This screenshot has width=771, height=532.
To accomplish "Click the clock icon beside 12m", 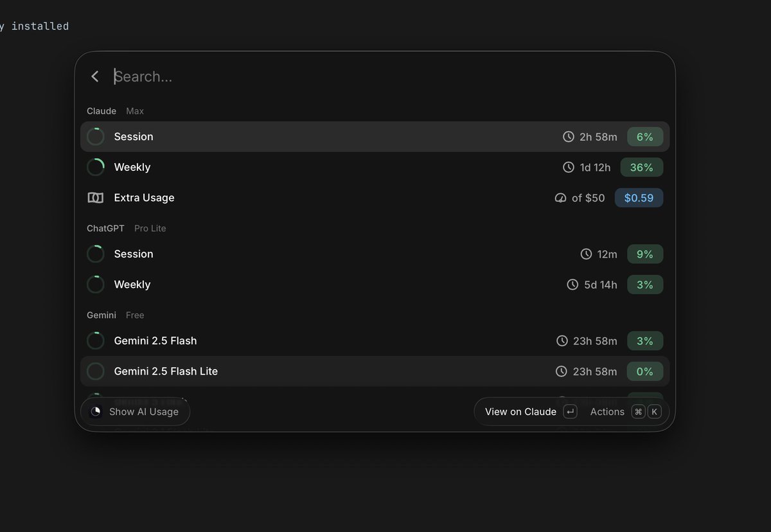I will pyautogui.click(x=586, y=254).
